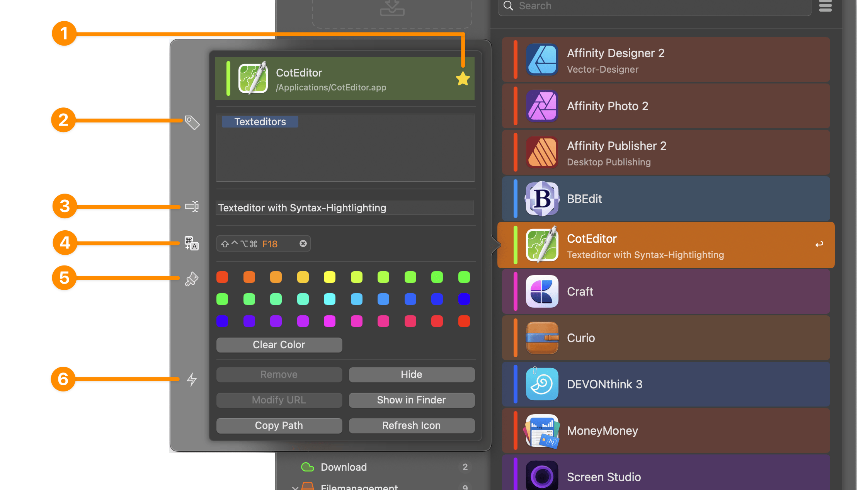868x490 pixels.
Task: Clear the F18 shortcut with the x button
Action: 303,243
